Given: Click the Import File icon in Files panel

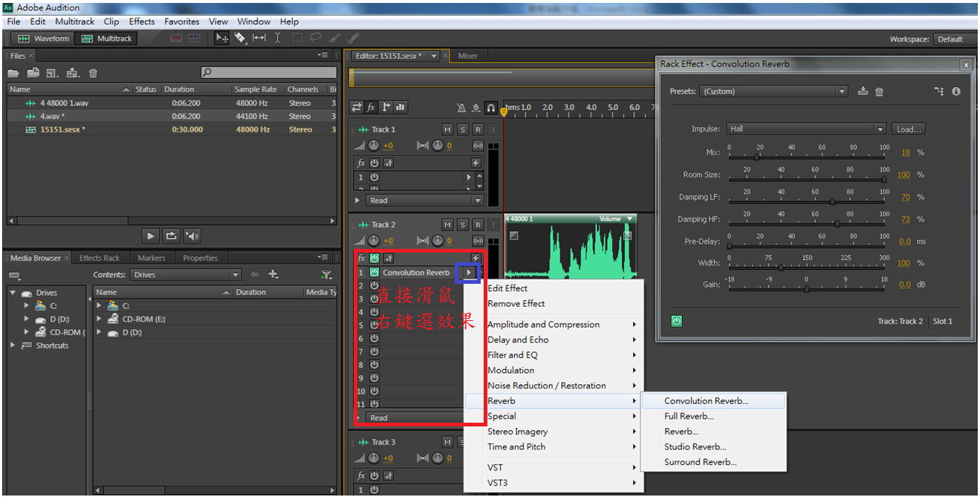Looking at the screenshot, I should (33, 73).
